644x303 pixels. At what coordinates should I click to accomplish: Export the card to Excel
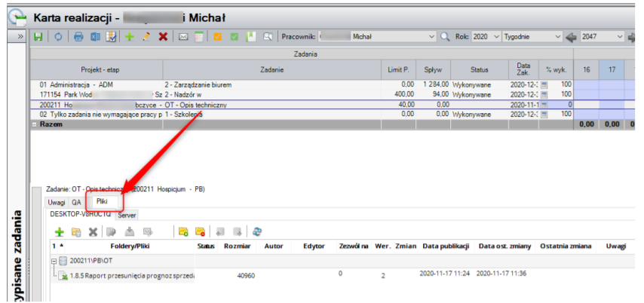tap(95, 36)
